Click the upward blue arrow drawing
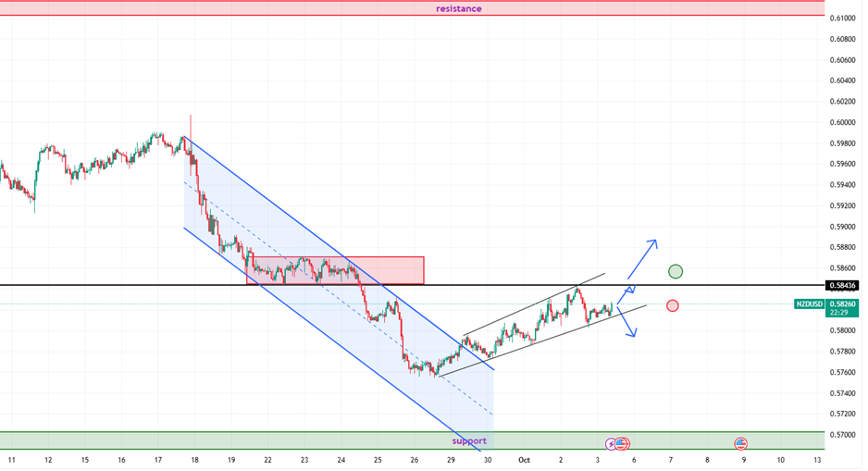This screenshot has width=868, height=471. point(642,259)
